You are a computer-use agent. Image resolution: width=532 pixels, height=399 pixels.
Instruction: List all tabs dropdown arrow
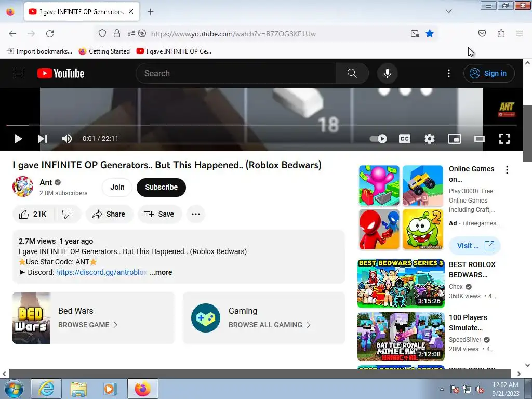(448, 11)
